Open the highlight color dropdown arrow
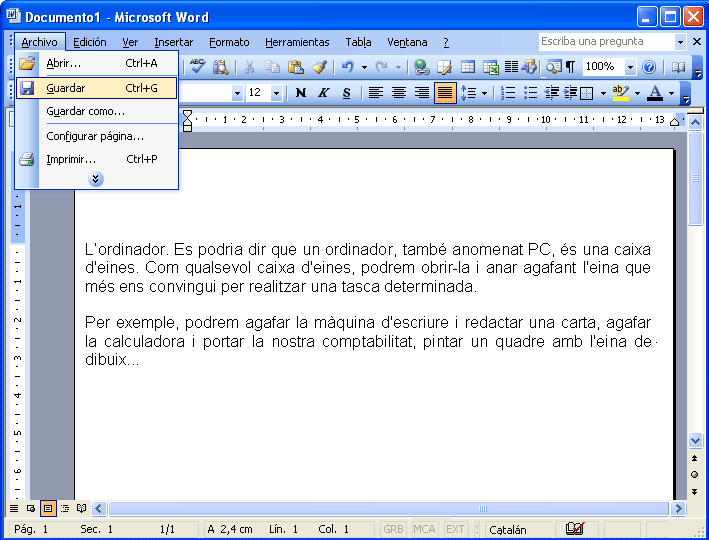The width and height of the screenshot is (709, 540). coord(637,93)
